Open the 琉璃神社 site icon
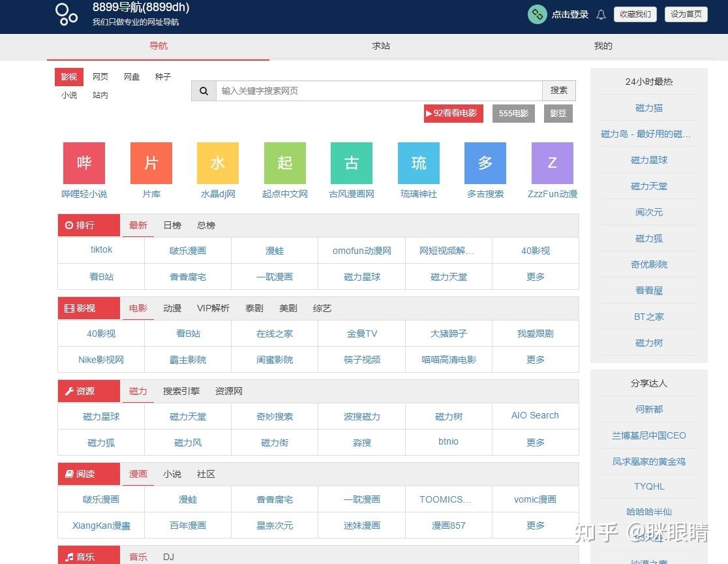 [x=418, y=163]
